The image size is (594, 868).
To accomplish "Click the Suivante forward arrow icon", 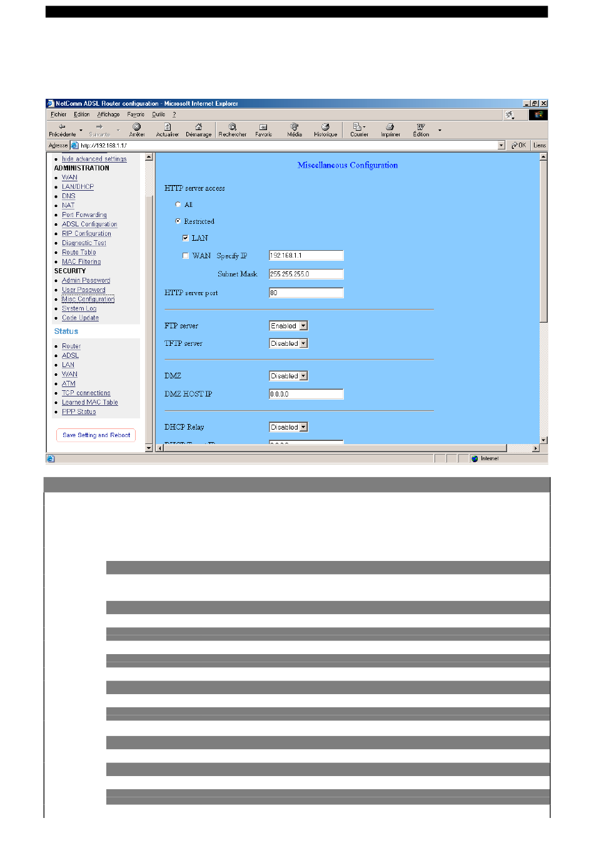I will (x=99, y=126).
